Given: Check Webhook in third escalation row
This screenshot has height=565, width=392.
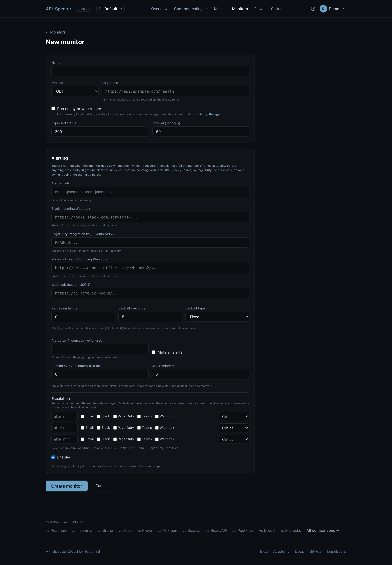Looking at the screenshot, I should click(157, 439).
